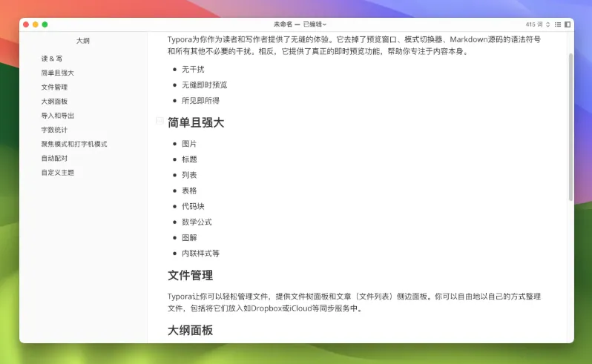The height and width of the screenshot is (364, 592).
Task: Click the 图解 list item
Action: pyautogui.click(x=189, y=238)
